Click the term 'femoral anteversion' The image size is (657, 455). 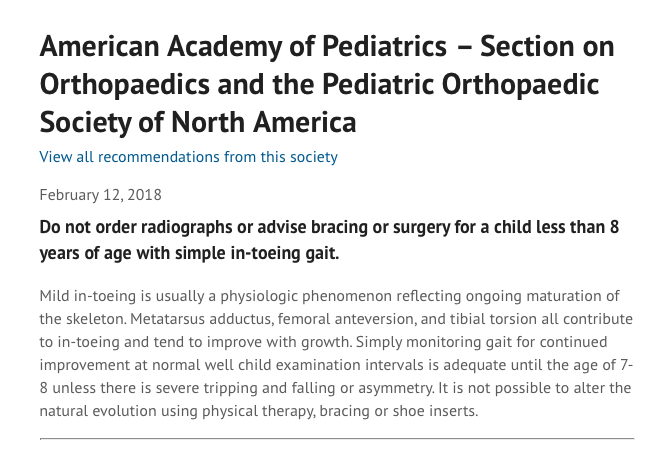pyautogui.click(x=346, y=319)
